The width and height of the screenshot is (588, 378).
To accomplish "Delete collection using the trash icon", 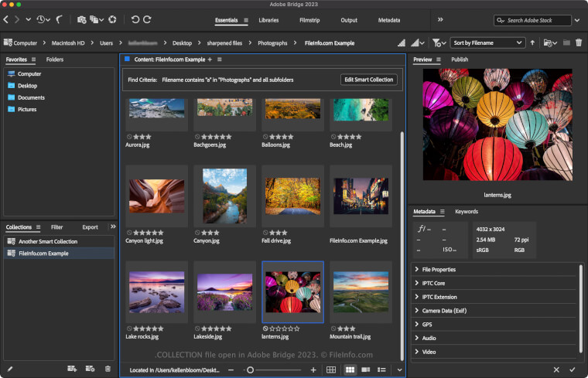I will point(108,369).
